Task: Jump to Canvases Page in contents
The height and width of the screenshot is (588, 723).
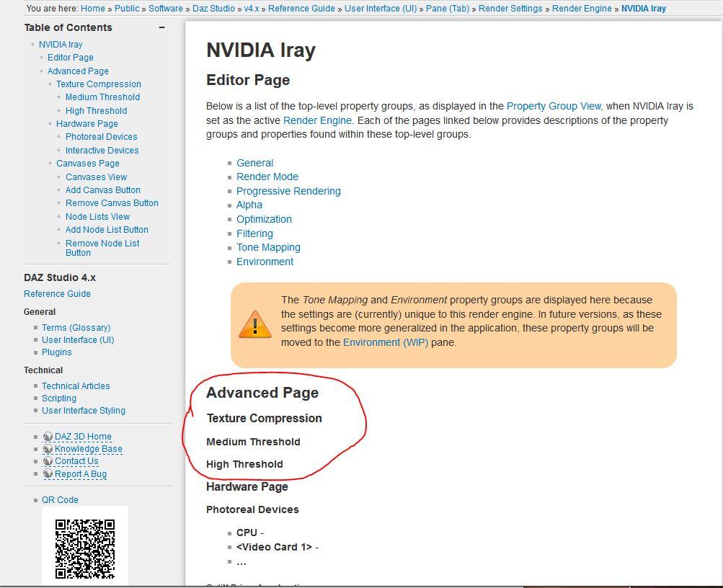Action: 88,164
